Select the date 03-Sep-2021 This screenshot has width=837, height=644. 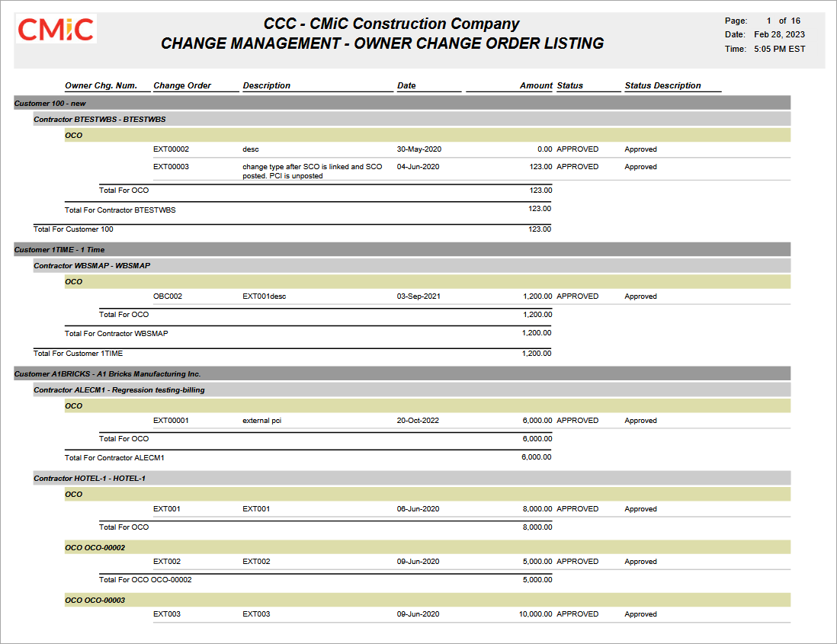point(418,296)
